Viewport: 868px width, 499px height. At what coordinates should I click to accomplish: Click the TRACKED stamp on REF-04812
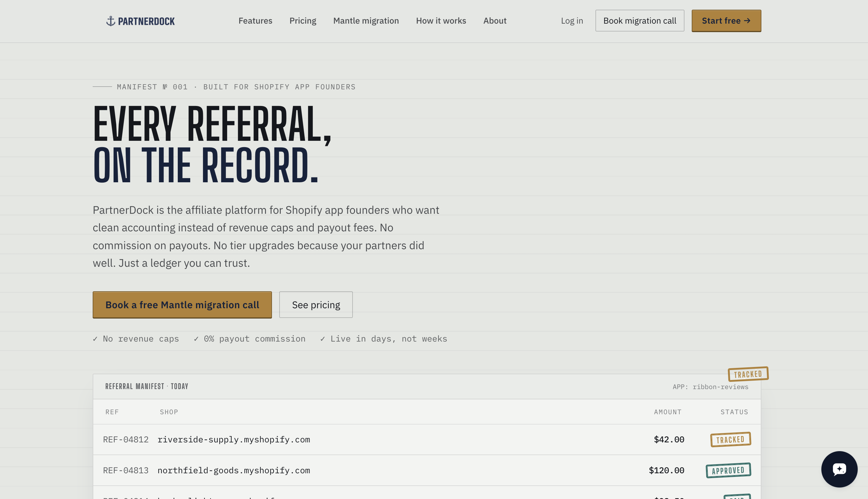731,439
